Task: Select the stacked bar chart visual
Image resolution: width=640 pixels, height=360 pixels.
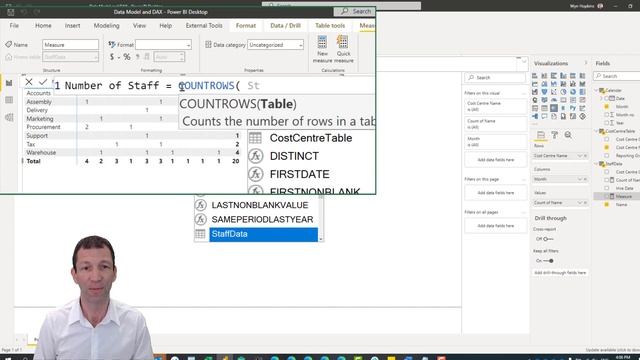Action: click(535, 76)
